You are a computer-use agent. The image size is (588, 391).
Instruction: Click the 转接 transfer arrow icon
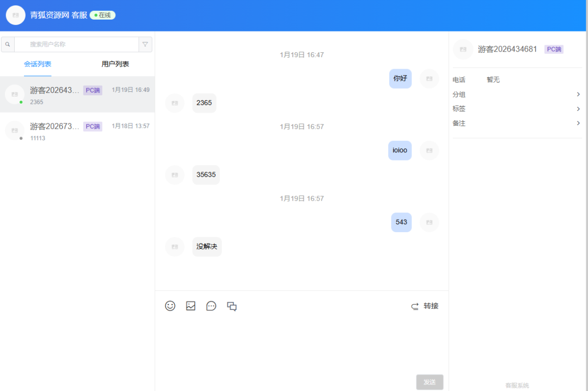point(415,306)
